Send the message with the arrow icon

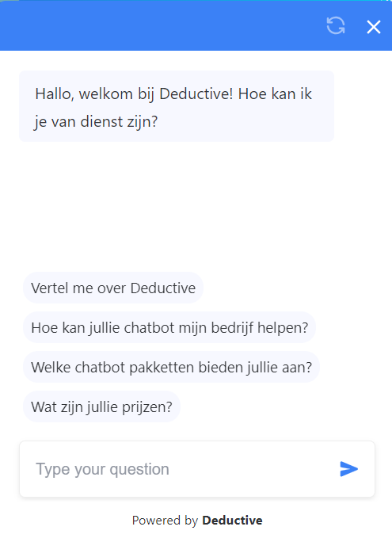348,469
